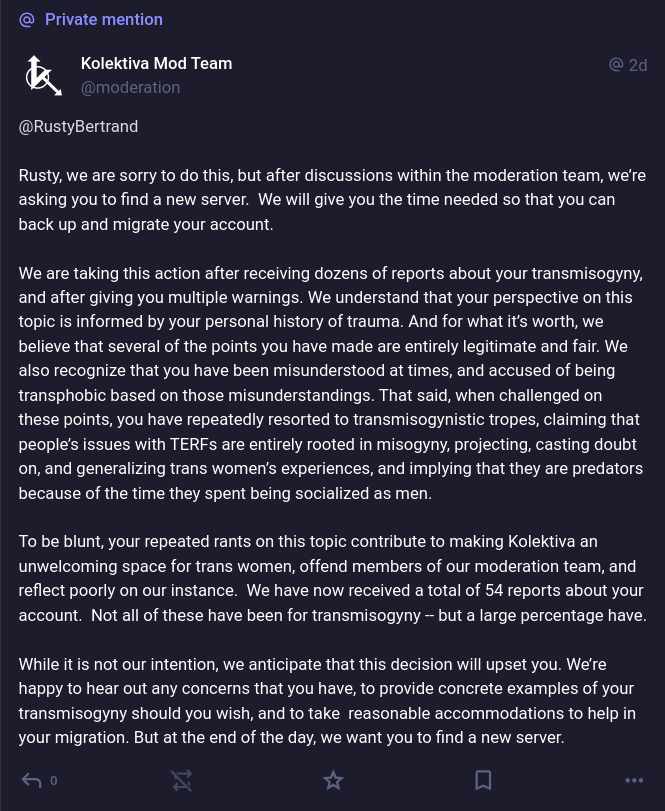Click the @ icon beside Private mention
Image resolution: width=665 pixels, height=811 pixels.
tap(27, 20)
